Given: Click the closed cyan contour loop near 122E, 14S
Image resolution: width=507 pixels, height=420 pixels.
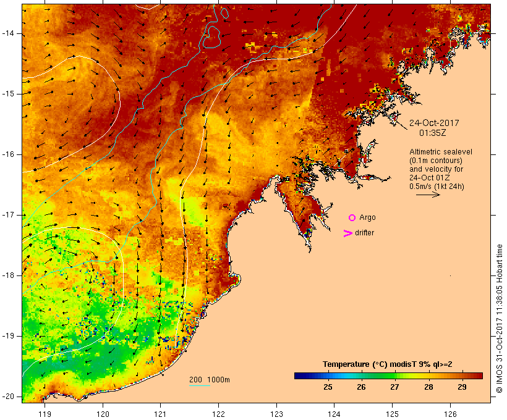Looking at the screenshot, I should click(x=212, y=37).
